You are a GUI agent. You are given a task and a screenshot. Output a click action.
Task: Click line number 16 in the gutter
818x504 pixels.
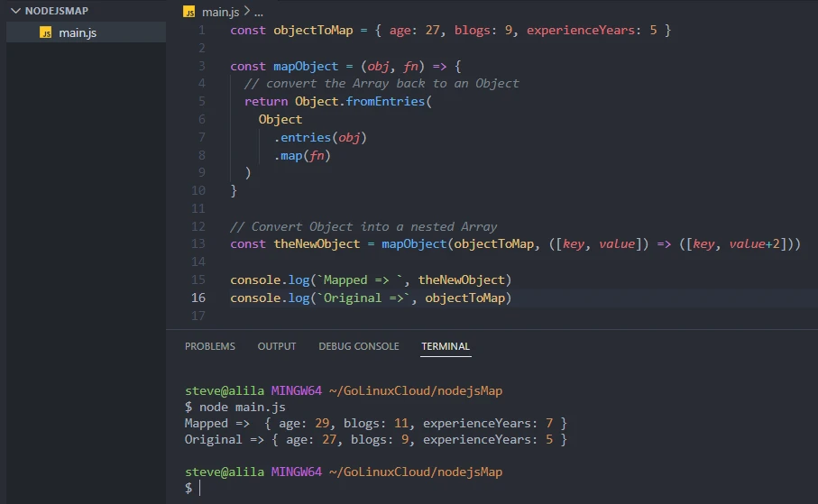coord(198,298)
